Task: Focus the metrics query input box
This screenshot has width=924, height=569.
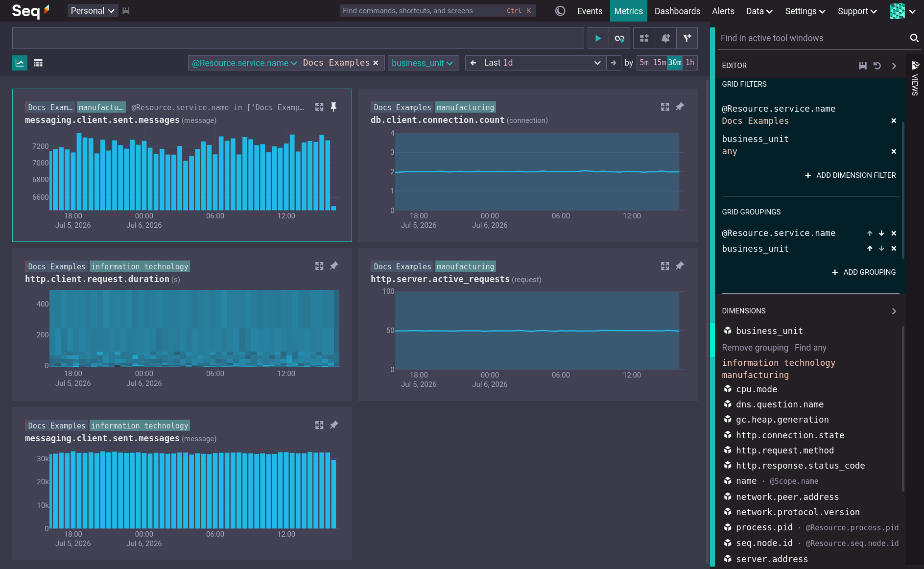Action: tap(298, 38)
